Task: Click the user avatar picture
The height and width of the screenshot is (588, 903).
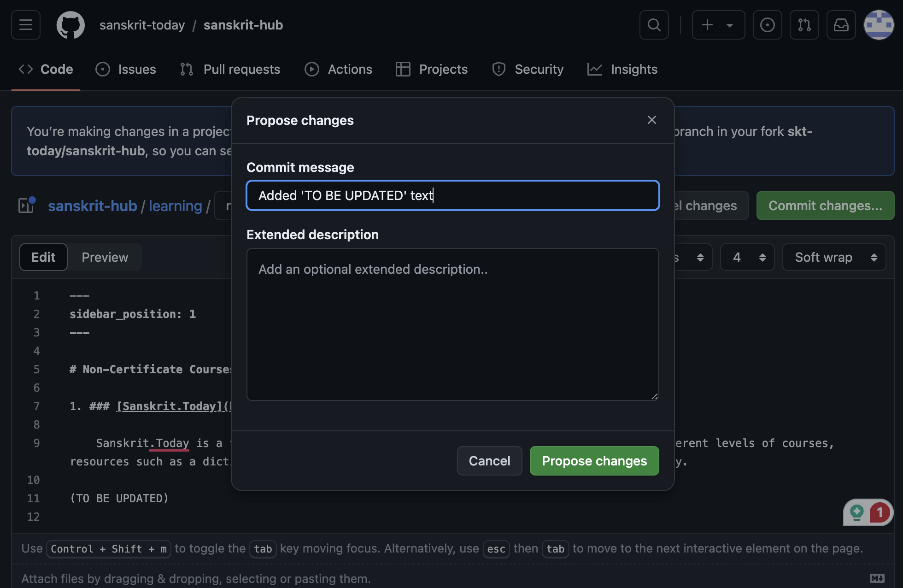Action: (x=879, y=25)
